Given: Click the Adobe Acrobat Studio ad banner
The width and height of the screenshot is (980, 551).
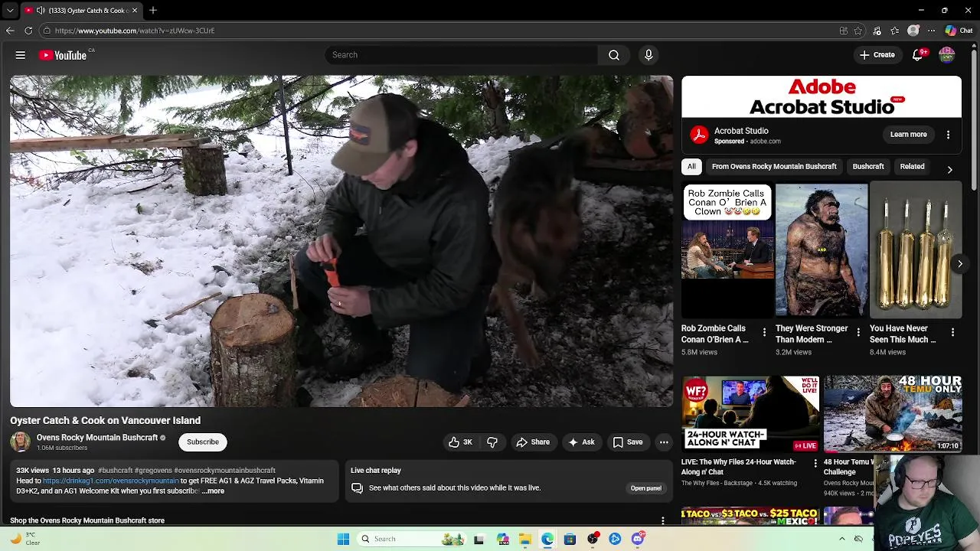Looking at the screenshot, I should 822,96.
